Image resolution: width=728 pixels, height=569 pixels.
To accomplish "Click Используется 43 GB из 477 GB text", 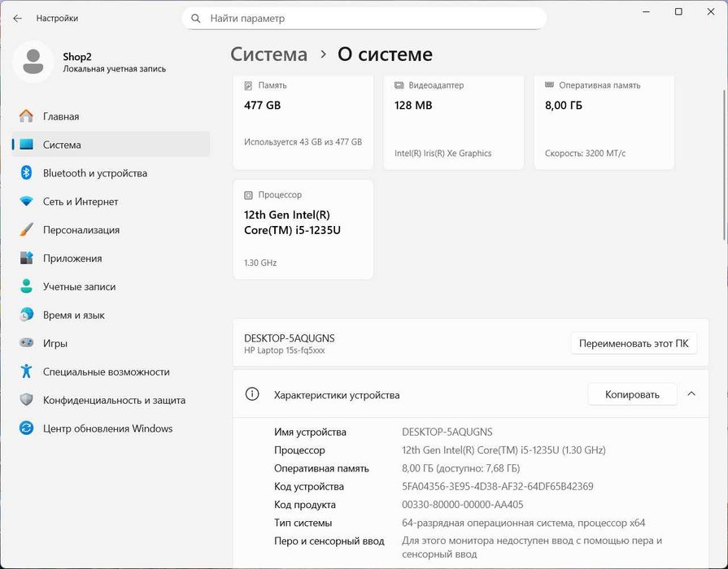I will 303,142.
